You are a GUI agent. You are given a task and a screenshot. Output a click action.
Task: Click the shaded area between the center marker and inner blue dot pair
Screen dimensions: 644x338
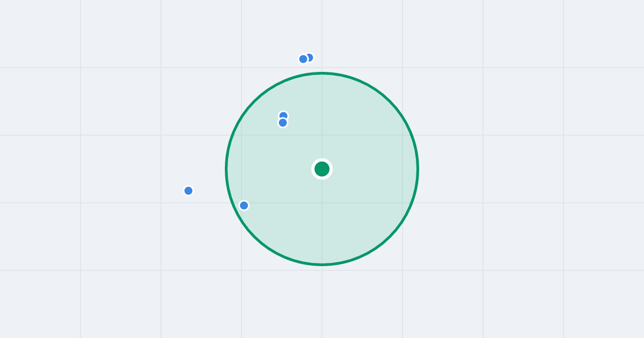[303, 146]
